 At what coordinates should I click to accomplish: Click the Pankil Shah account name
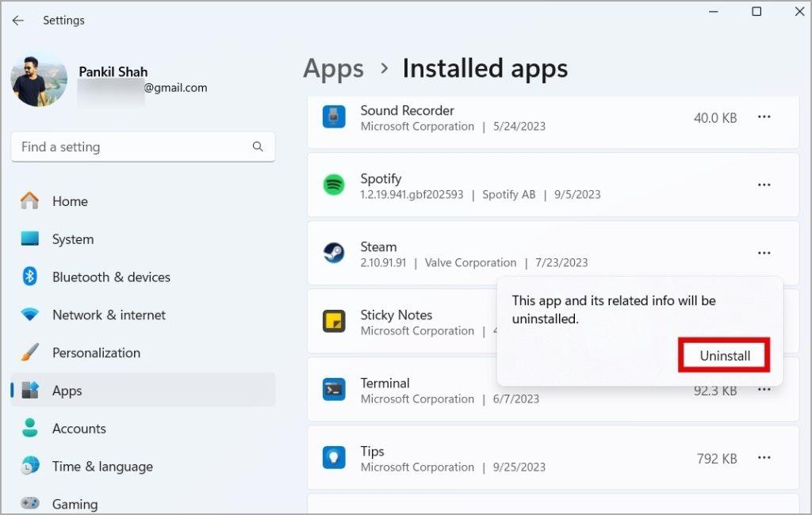[x=113, y=72]
